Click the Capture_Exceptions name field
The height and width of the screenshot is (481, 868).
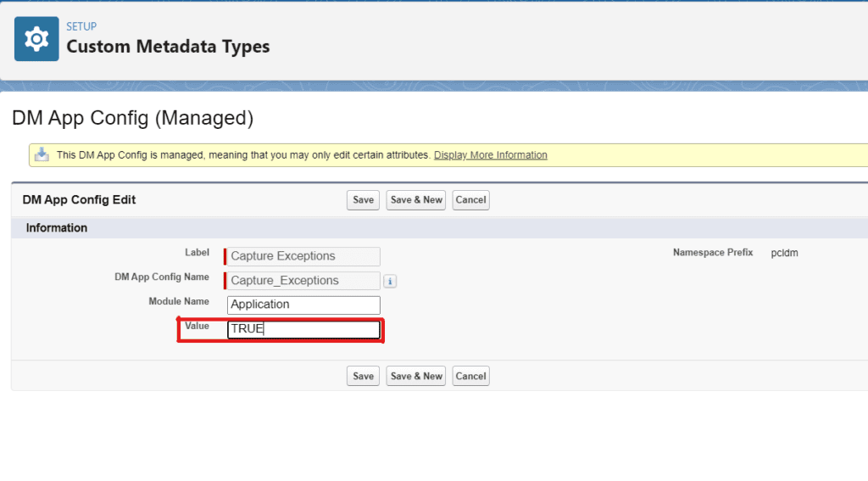tap(303, 281)
